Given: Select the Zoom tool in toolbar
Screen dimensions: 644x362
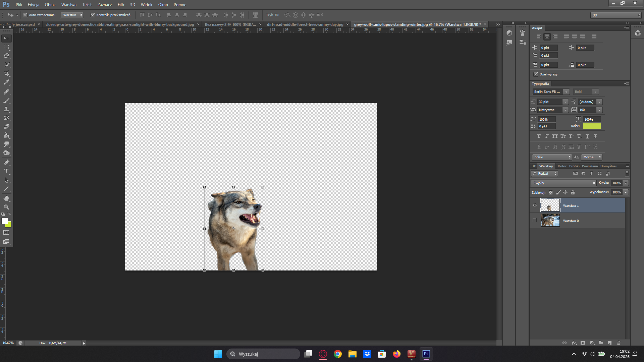Looking at the screenshot, I should click(6, 207).
